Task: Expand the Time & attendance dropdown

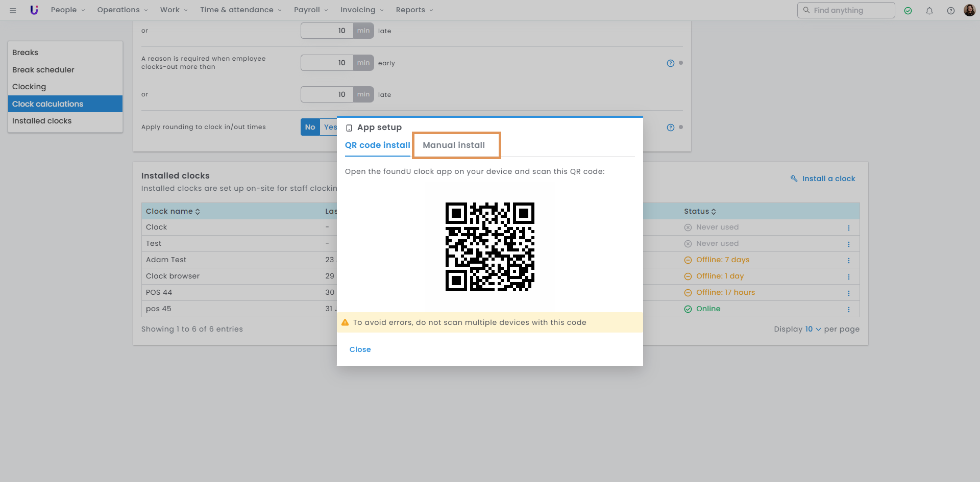Action: coord(240,10)
